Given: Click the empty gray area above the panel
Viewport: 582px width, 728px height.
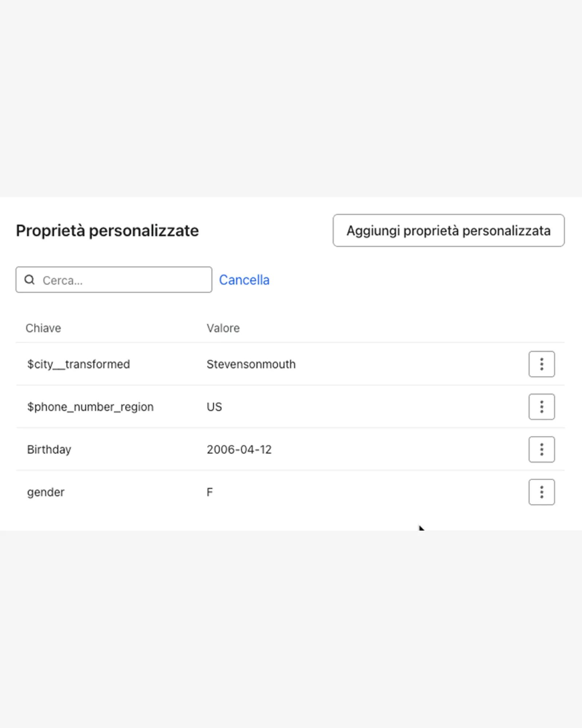Looking at the screenshot, I should pos(291,98).
